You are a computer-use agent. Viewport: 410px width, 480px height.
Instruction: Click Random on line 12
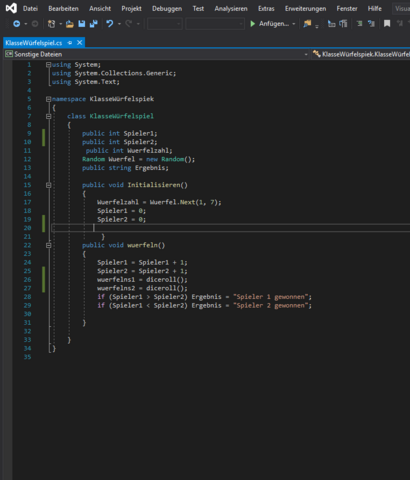click(x=93, y=159)
